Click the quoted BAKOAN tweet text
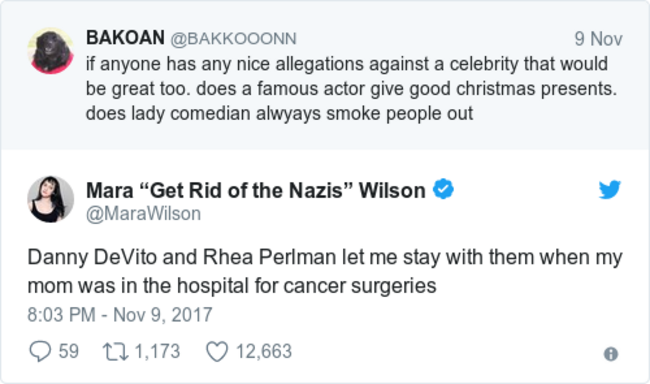 (351, 89)
